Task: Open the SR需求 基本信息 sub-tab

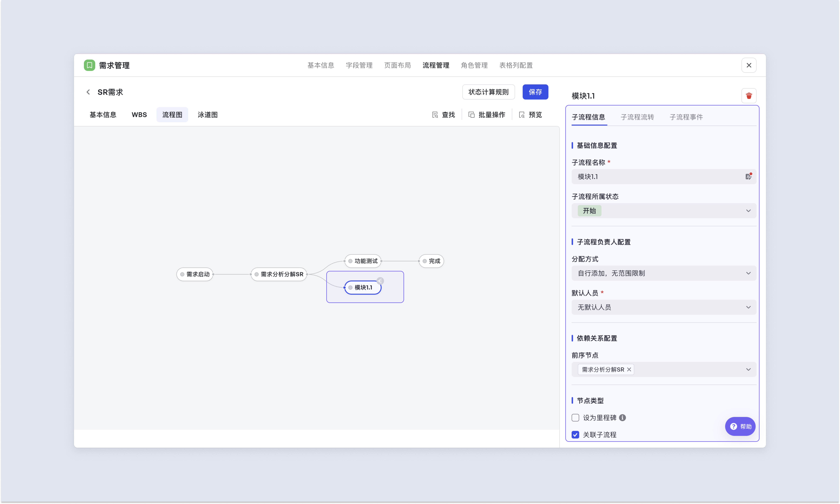Action: 103,115
